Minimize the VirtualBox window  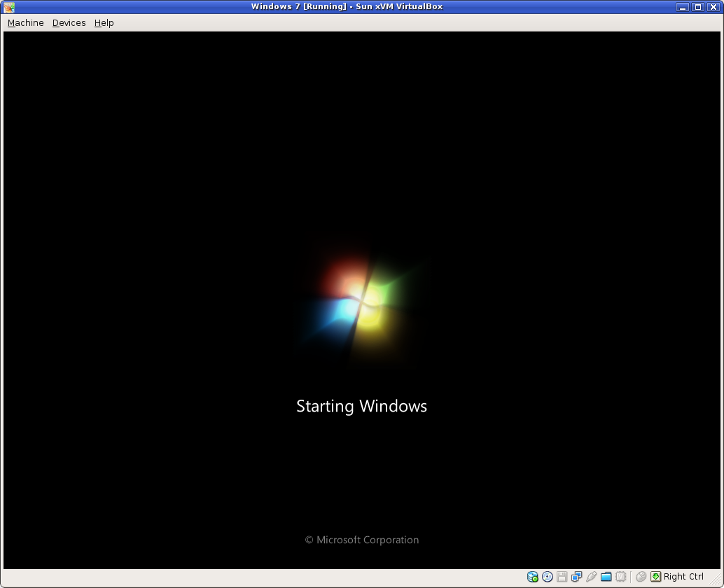tap(683, 7)
